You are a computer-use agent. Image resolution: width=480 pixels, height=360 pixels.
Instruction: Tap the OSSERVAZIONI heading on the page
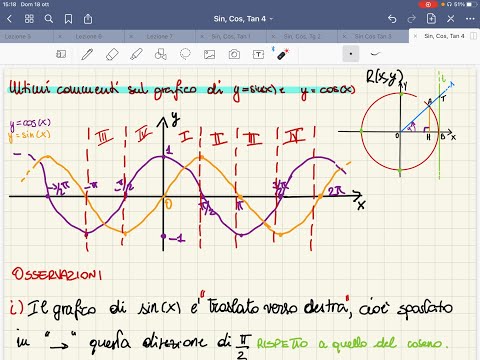(57, 274)
